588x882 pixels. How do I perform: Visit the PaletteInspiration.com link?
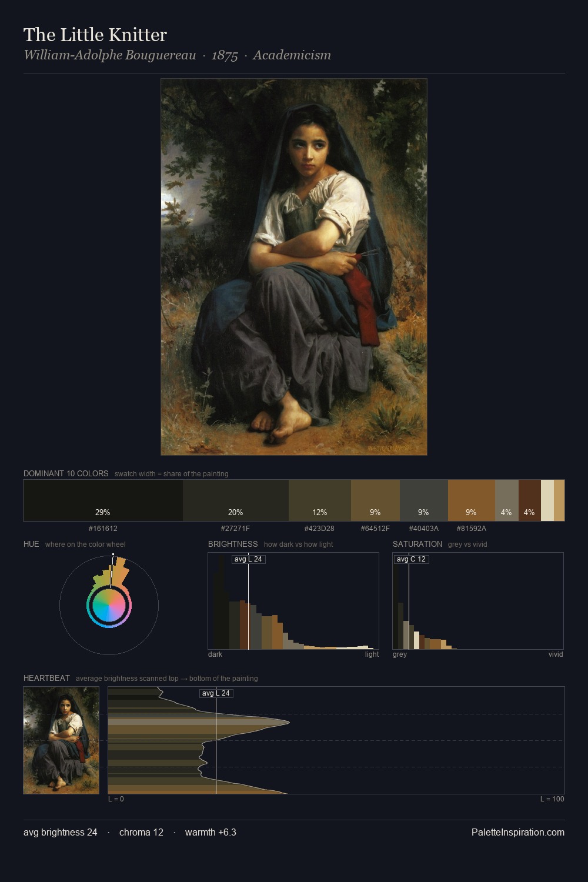pos(518,832)
